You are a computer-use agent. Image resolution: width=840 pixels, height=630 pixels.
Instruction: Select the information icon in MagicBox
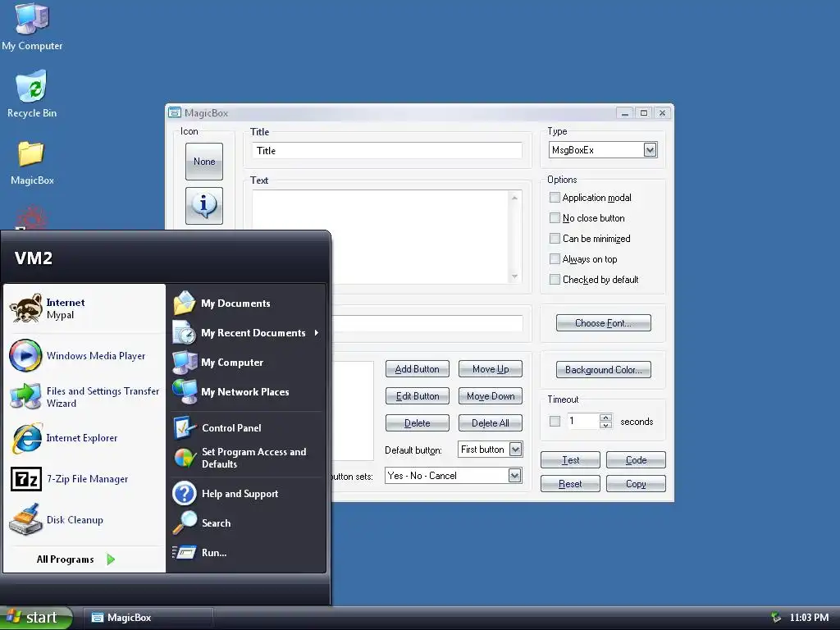tap(204, 206)
